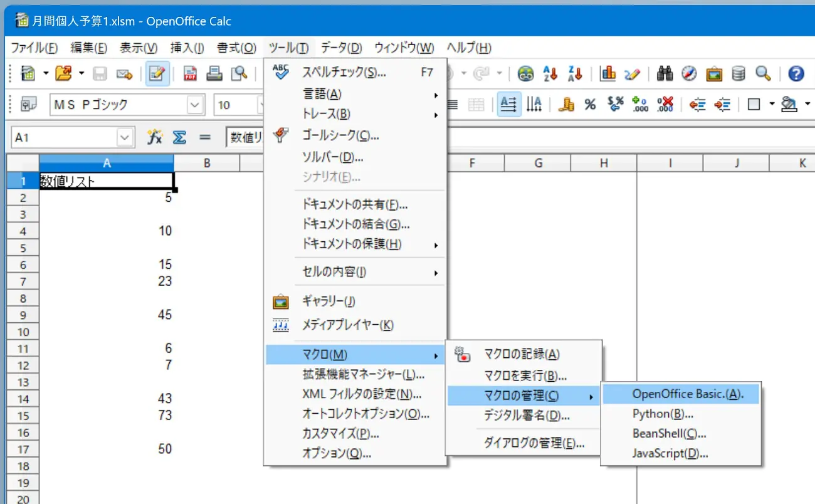Open Function Wizard fx icon

pyautogui.click(x=155, y=137)
